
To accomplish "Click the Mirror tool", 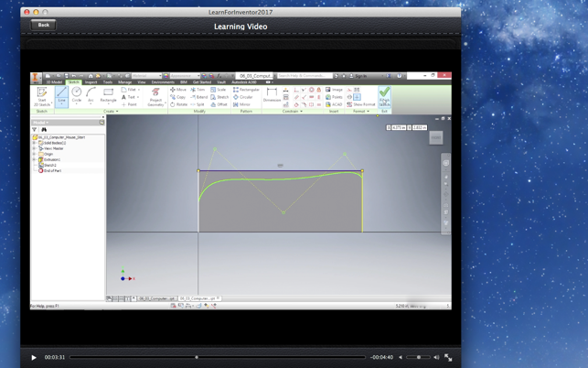I will click(241, 104).
